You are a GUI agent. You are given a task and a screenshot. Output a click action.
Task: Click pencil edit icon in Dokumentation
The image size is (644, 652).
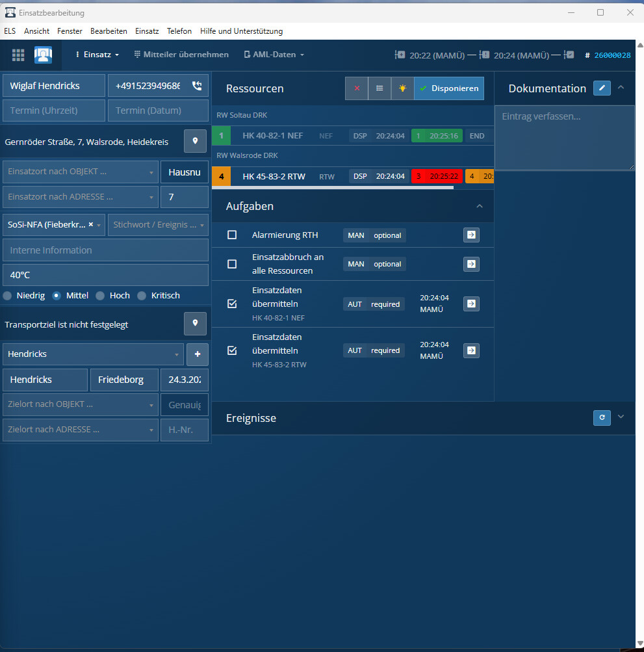click(x=602, y=88)
